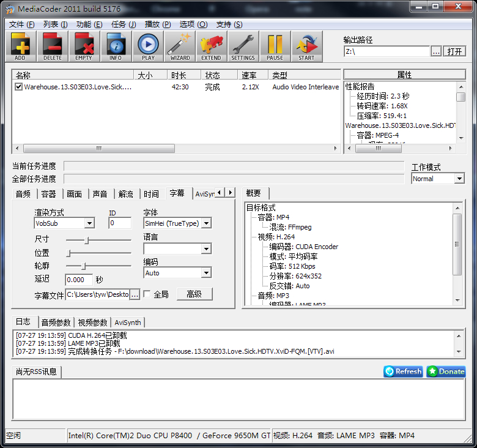Open the 支持 (S) menu
Screen dimensions: 477x448
(229, 24)
